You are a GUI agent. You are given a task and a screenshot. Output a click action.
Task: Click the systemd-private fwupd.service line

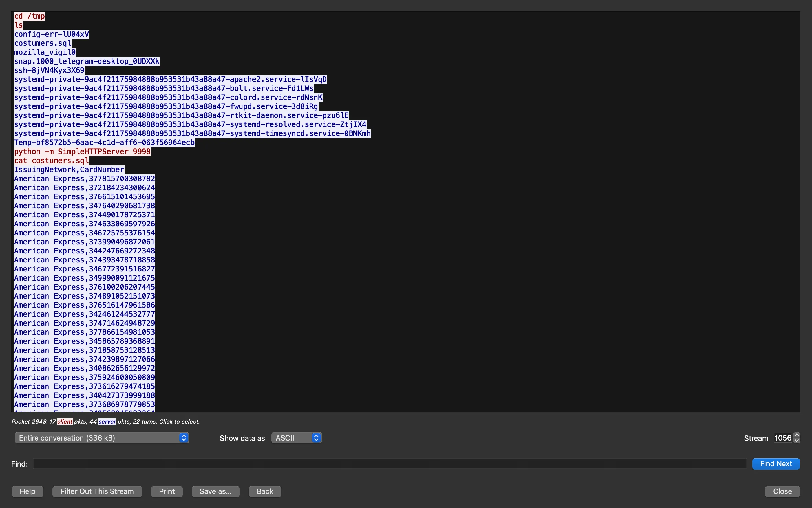(x=166, y=106)
